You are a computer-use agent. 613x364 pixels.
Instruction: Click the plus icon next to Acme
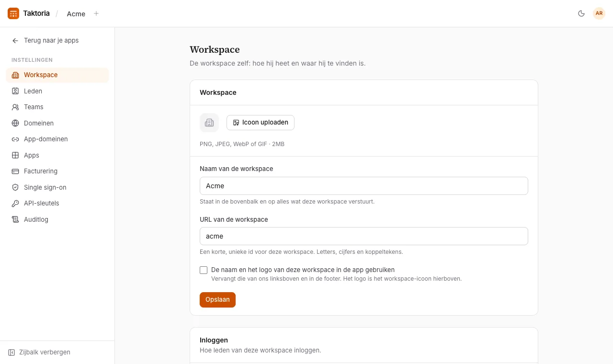tap(96, 13)
